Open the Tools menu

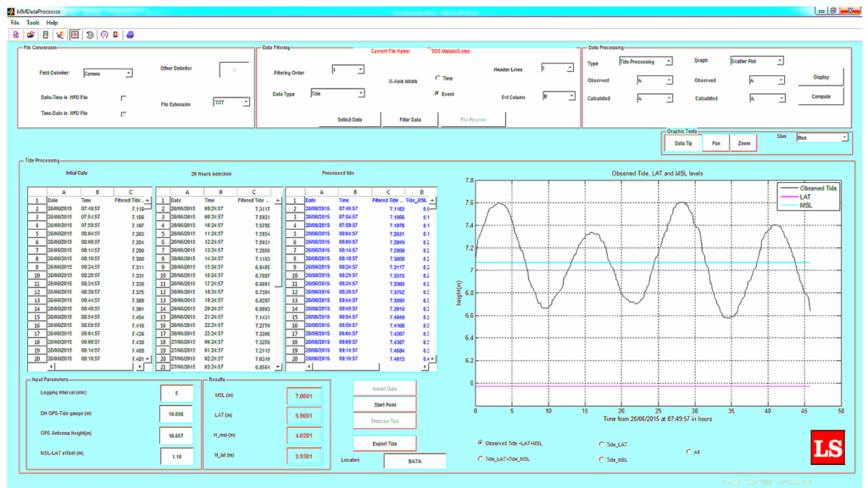(32, 22)
